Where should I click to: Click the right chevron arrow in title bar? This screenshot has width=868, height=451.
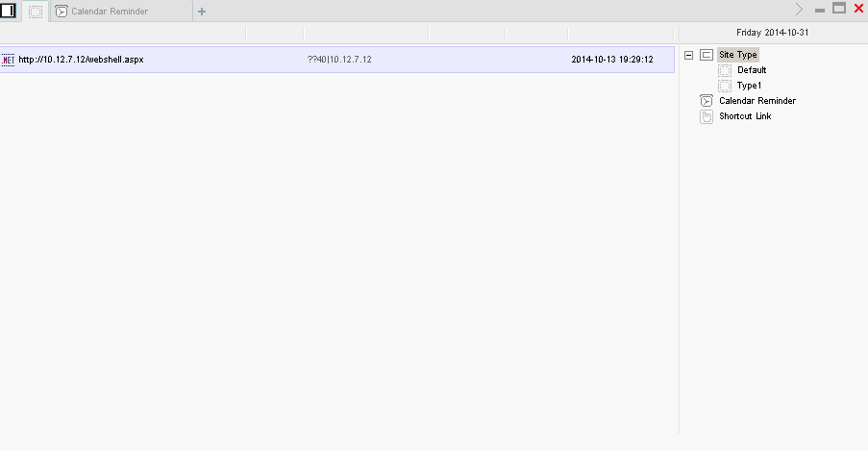pyautogui.click(x=799, y=9)
